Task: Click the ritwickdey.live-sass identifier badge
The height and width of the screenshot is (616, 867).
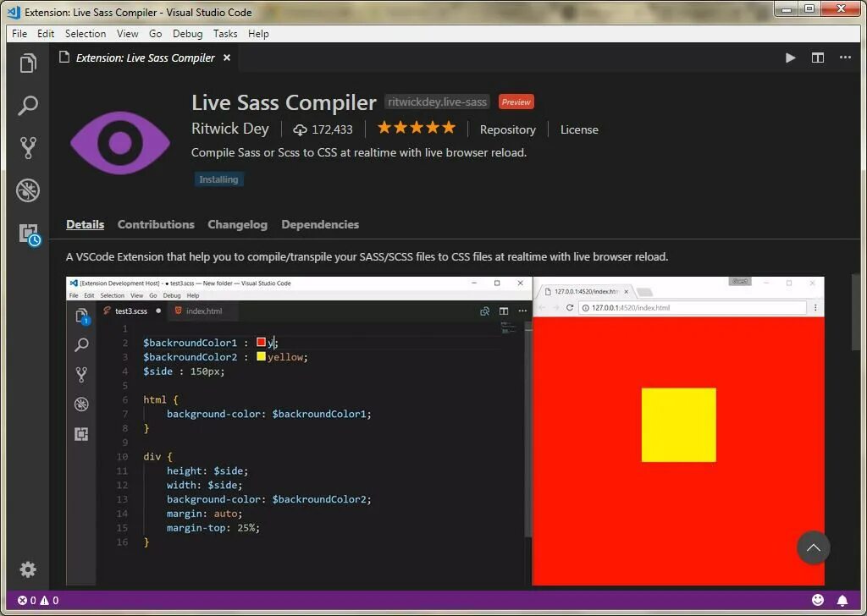Action: (437, 102)
